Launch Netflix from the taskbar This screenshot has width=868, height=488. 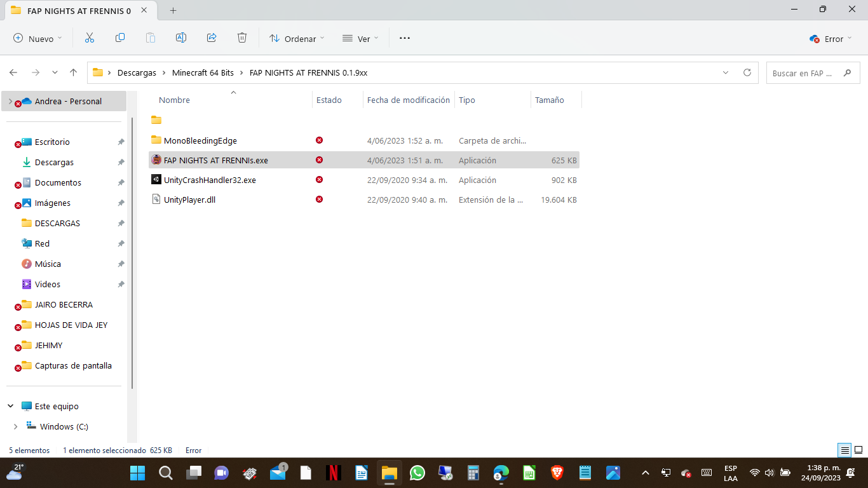click(x=334, y=473)
